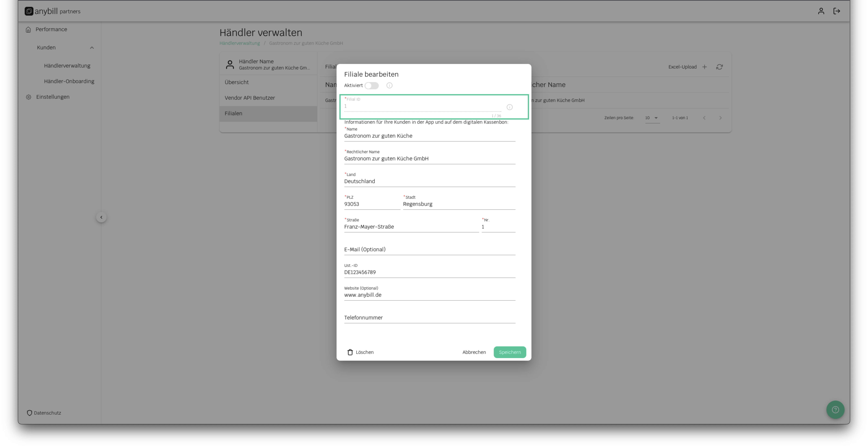
Task: Click the Website field www.anybill.de
Action: (430, 295)
